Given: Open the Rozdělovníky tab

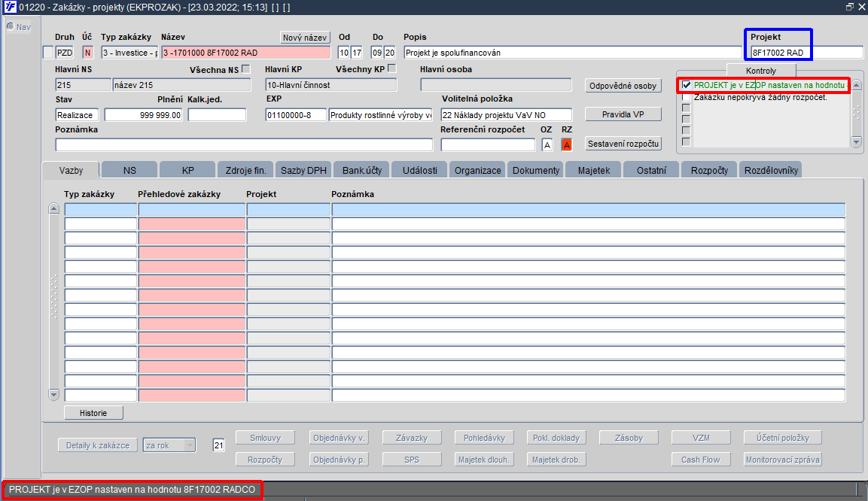Looking at the screenshot, I should 771,170.
